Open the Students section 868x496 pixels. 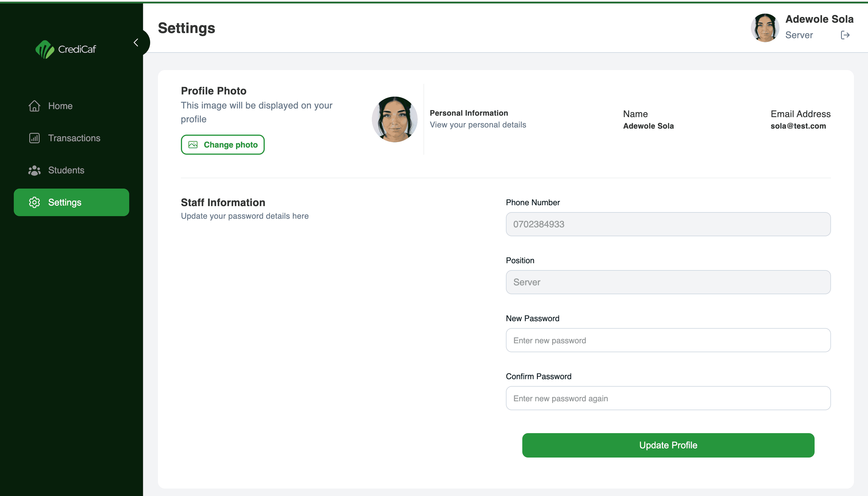pos(66,170)
